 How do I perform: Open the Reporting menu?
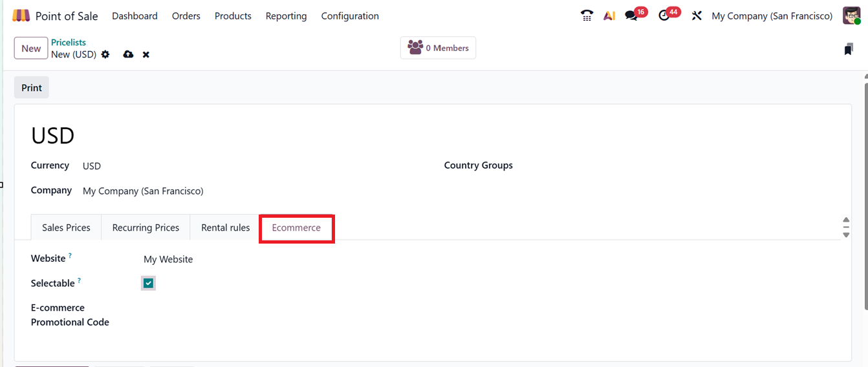click(286, 16)
